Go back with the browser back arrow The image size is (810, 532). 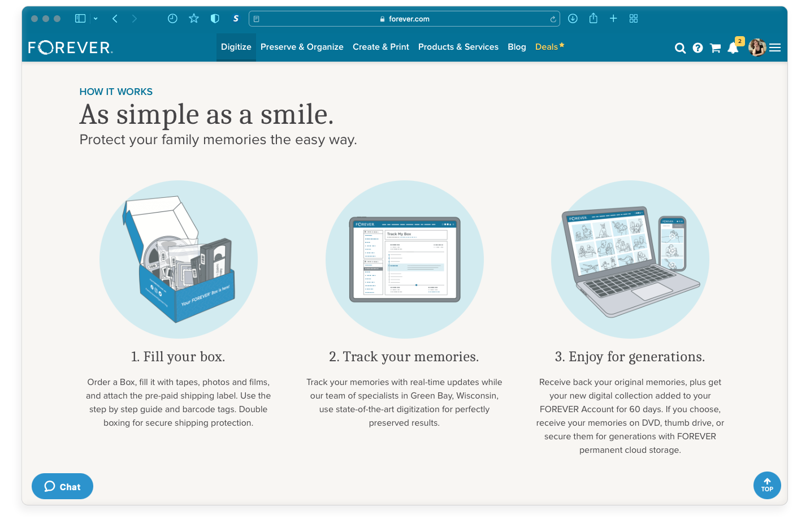[115, 19]
